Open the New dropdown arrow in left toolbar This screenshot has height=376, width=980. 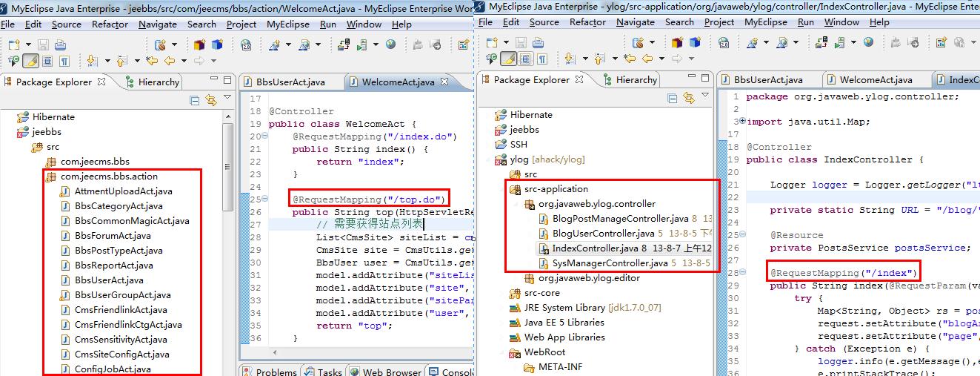click(x=27, y=45)
